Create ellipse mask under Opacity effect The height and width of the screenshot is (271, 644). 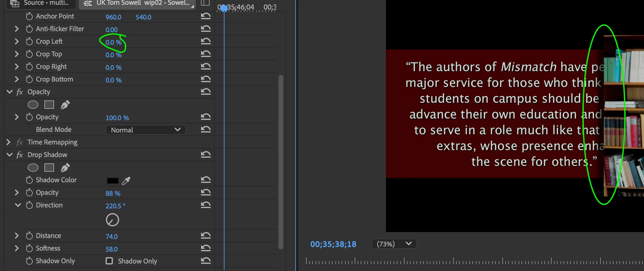33,105
